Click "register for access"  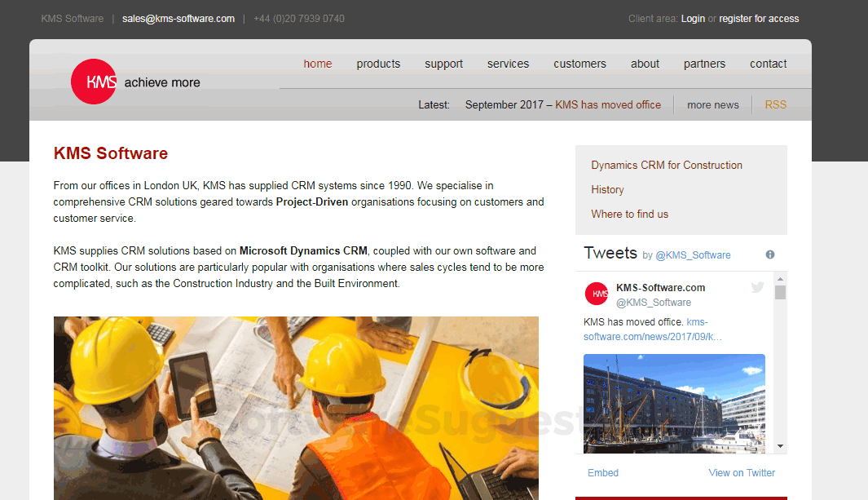tap(759, 18)
